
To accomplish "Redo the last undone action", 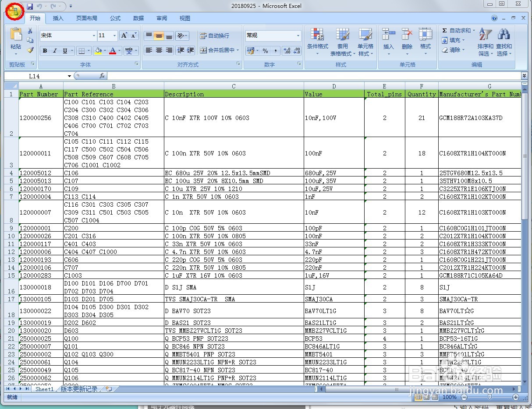I will (x=53, y=7).
